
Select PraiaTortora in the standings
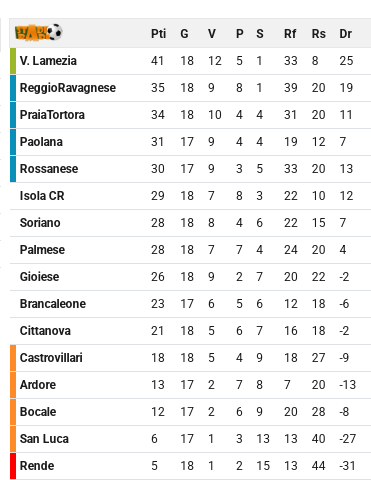[x=52, y=115]
